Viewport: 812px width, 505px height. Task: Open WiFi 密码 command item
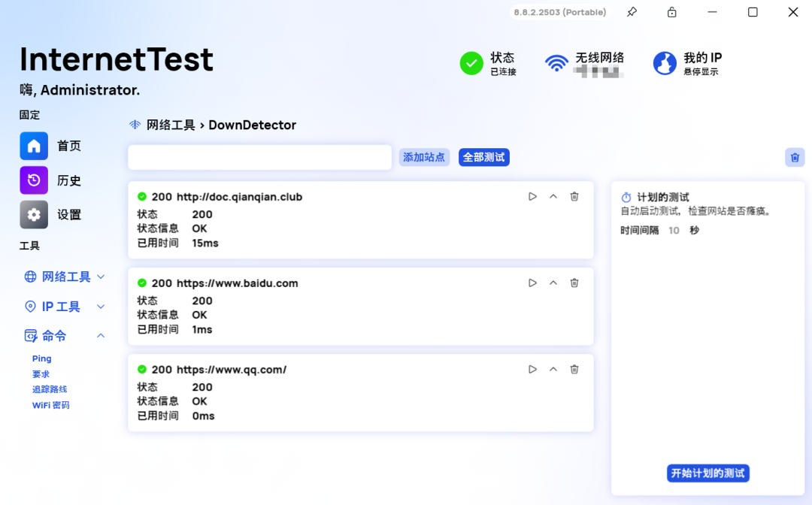(x=50, y=405)
